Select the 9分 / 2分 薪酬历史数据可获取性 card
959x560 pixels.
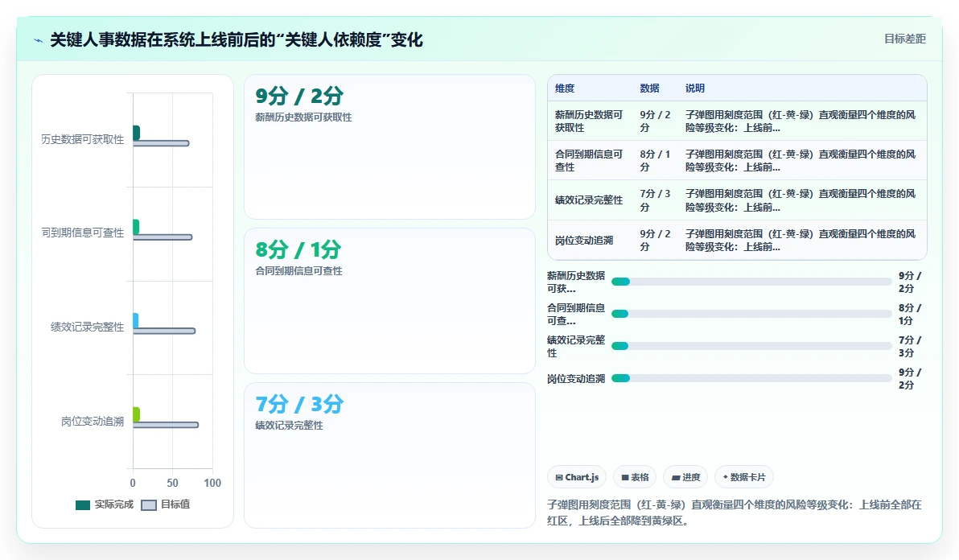(x=389, y=146)
